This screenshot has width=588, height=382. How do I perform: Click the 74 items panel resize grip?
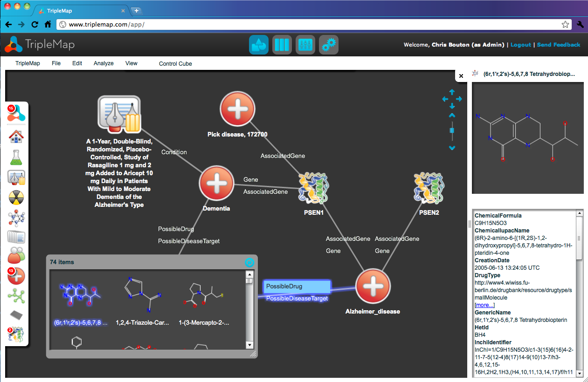253,355
